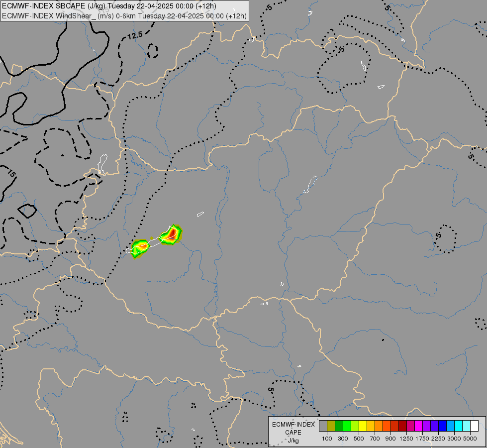
Task: Click the "12.5" wind shear contour label
Action: 135,36
